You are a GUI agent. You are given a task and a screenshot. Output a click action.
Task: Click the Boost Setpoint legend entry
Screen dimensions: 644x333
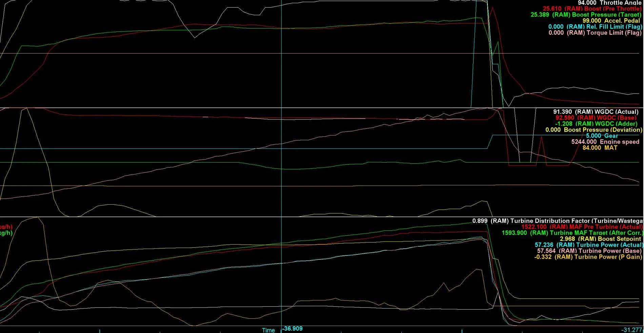tap(600, 239)
